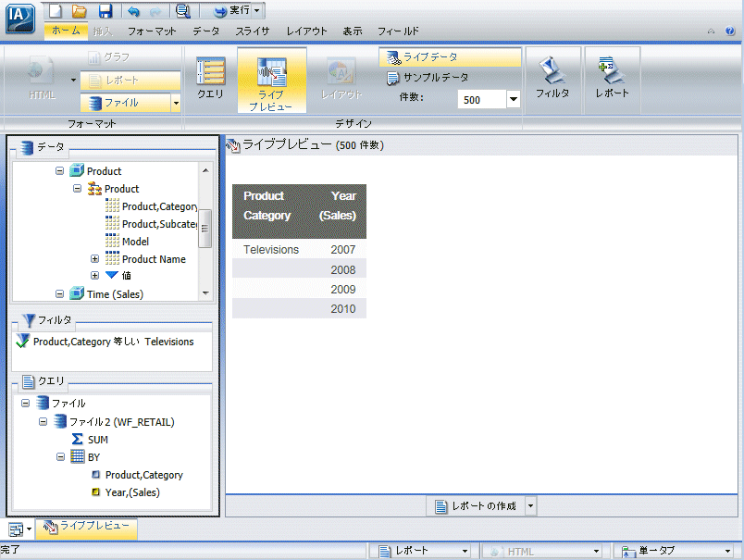This screenshot has height=560, width=744.
Task: Select the グラフ format option
Action: 109,57
